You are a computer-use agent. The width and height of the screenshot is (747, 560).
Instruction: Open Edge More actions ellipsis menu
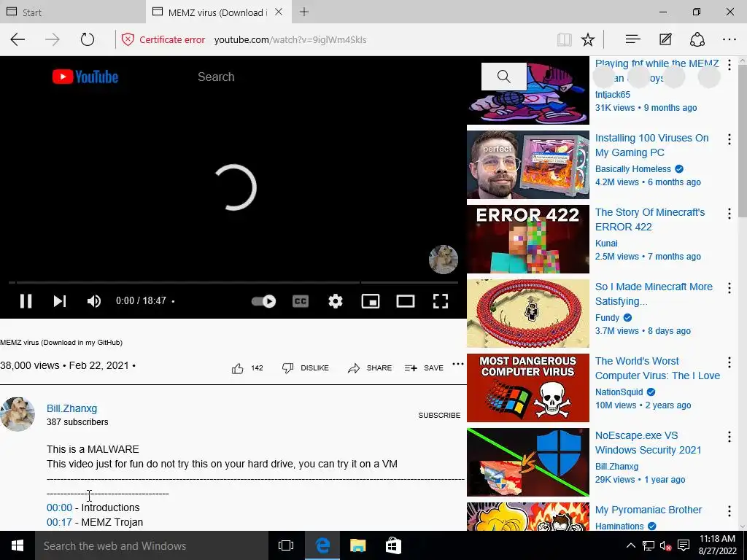(729, 39)
